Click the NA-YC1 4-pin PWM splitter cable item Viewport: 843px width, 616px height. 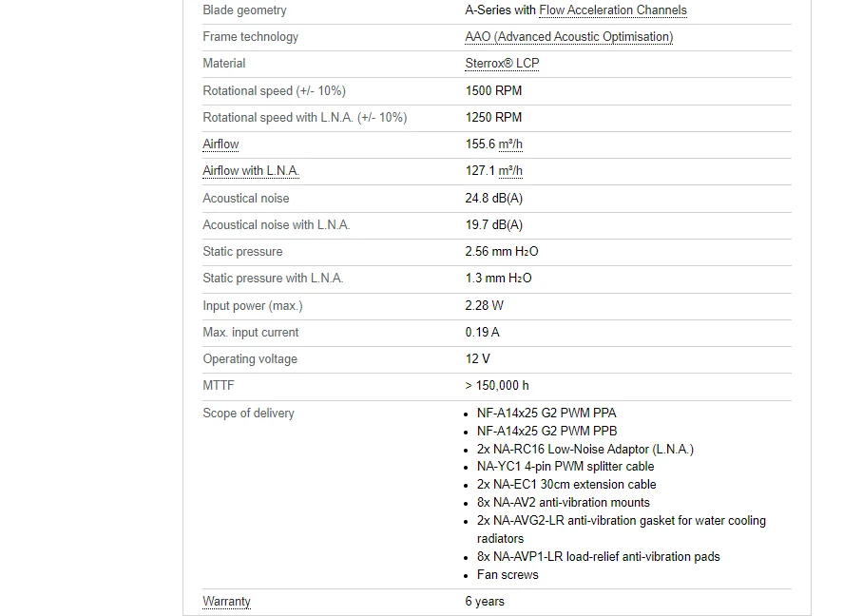click(565, 467)
